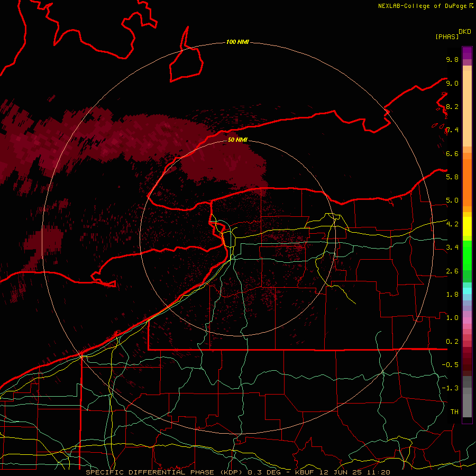Select the 4.2 scale value
476x476 pixels.
coord(452,224)
